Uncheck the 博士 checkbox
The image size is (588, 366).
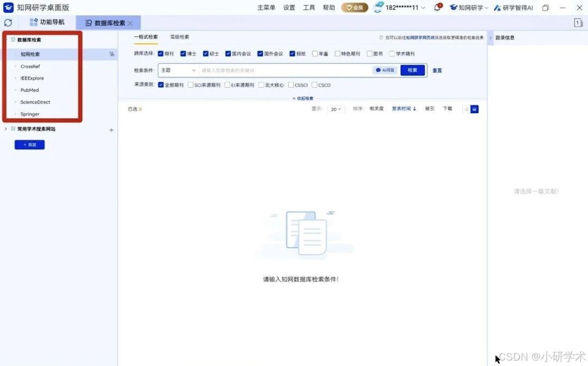point(183,53)
